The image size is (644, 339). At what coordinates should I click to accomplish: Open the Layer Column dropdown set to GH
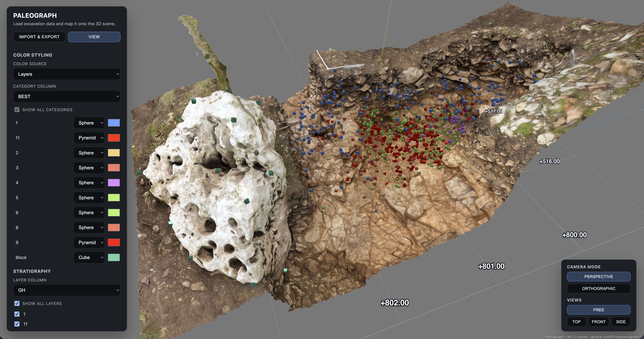67,290
